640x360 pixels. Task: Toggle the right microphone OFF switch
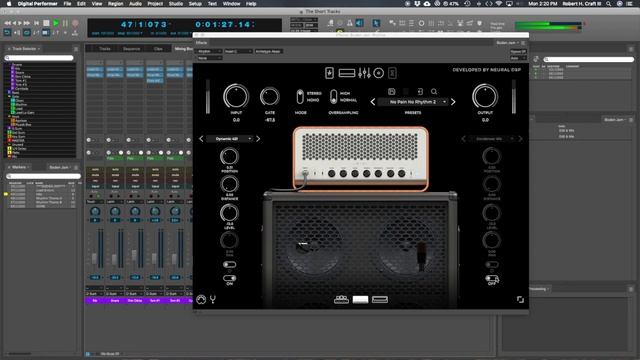(x=491, y=278)
